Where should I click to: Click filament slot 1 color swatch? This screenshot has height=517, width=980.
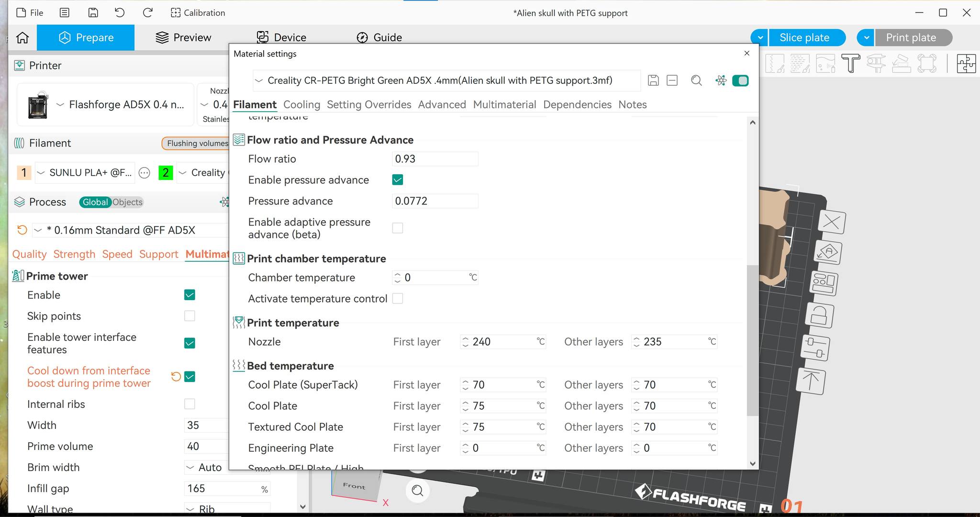click(x=24, y=173)
